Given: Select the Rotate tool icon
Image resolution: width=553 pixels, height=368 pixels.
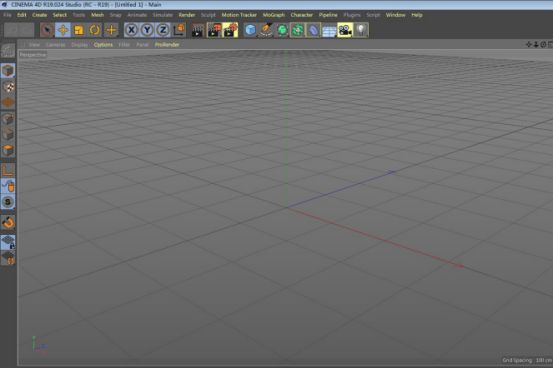Looking at the screenshot, I should (95, 30).
